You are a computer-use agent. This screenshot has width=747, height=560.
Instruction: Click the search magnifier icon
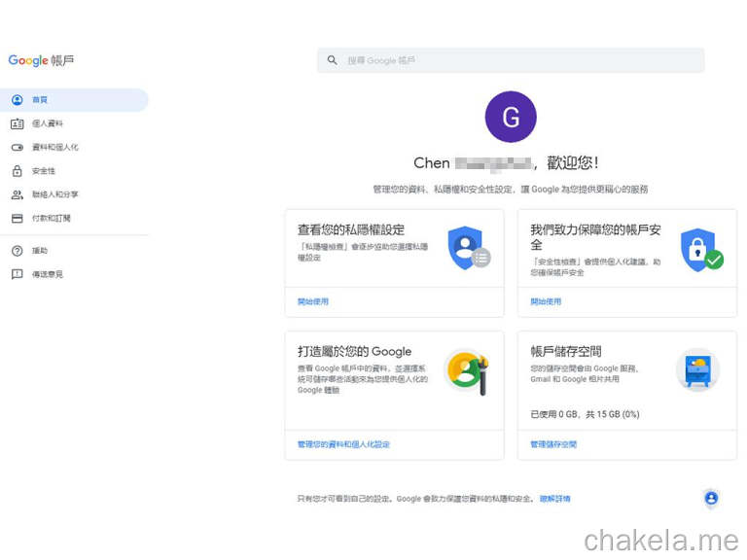click(x=332, y=60)
